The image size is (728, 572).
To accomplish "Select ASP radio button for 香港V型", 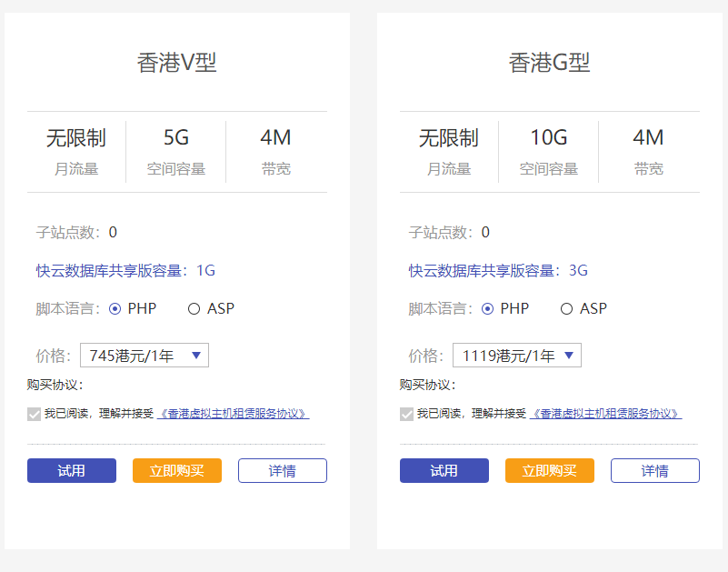I will click(194, 309).
